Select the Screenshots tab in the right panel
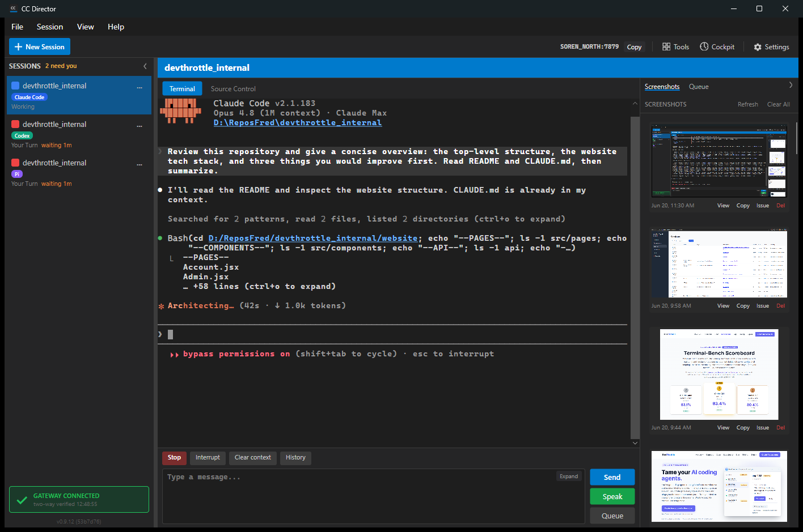 point(662,87)
